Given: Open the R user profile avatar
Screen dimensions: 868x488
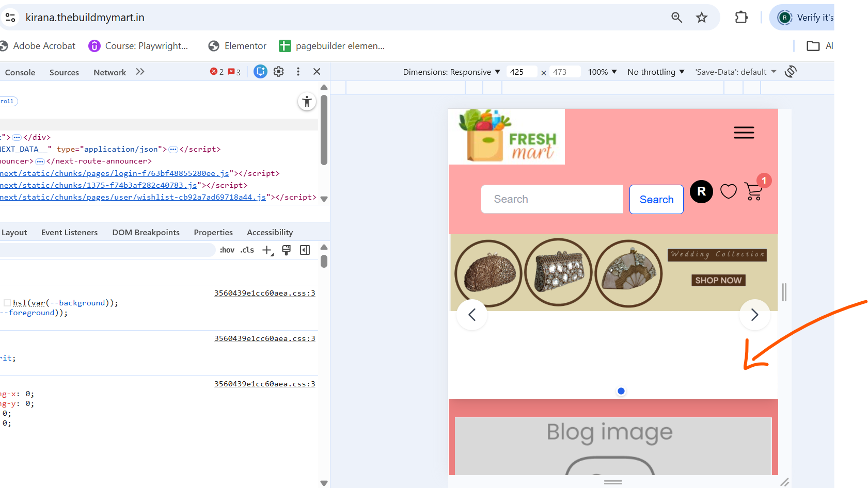Looking at the screenshot, I should point(702,191).
